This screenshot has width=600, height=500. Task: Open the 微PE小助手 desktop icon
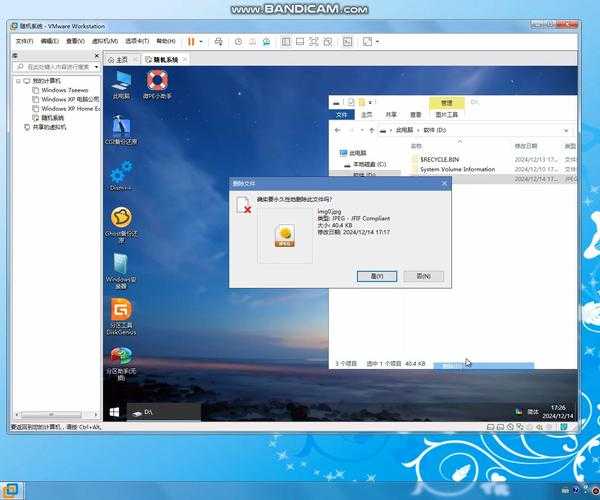(156, 81)
